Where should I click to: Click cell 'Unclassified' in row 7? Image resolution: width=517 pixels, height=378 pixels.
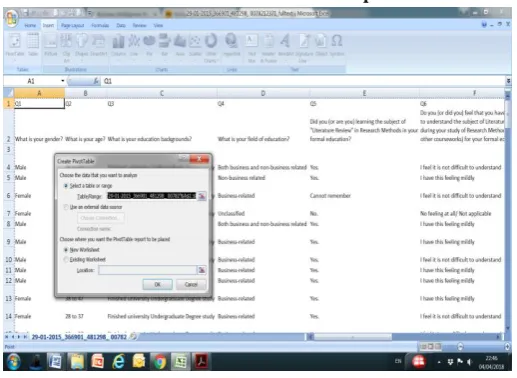click(x=231, y=213)
